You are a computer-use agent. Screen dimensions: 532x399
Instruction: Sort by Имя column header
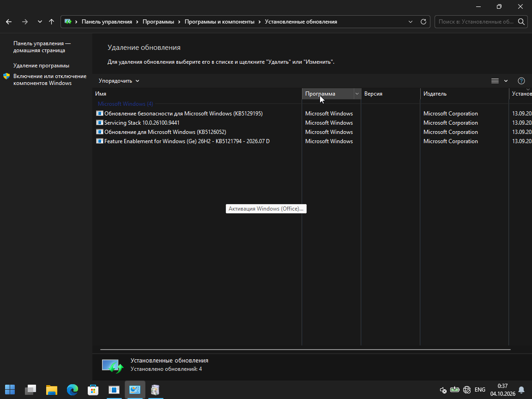pyautogui.click(x=197, y=94)
